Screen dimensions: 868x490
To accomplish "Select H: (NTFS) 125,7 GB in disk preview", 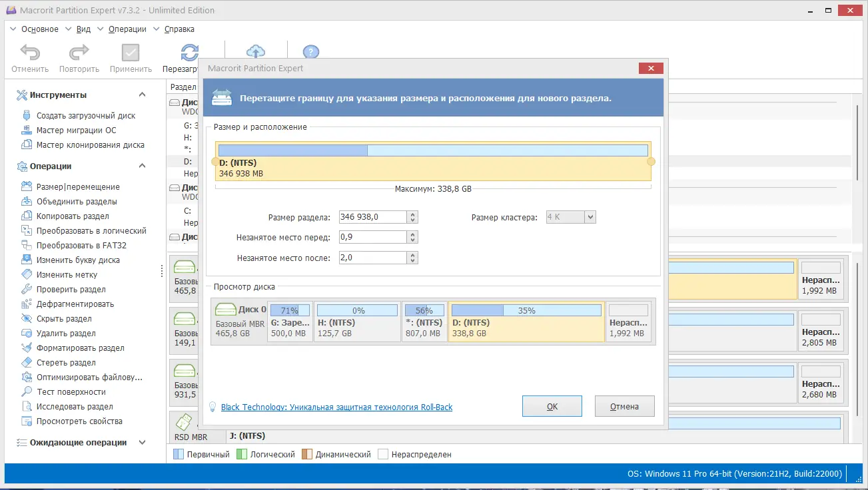I will [x=357, y=322].
